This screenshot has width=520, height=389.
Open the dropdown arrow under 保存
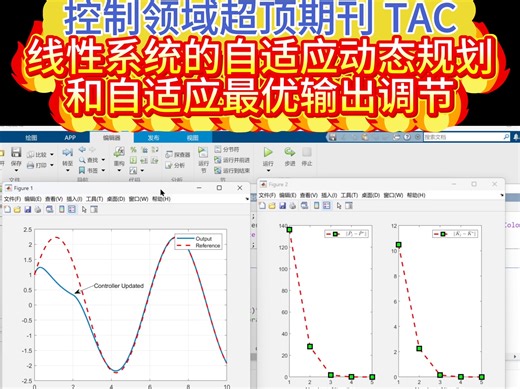pyautogui.click(x=16, y=170)
